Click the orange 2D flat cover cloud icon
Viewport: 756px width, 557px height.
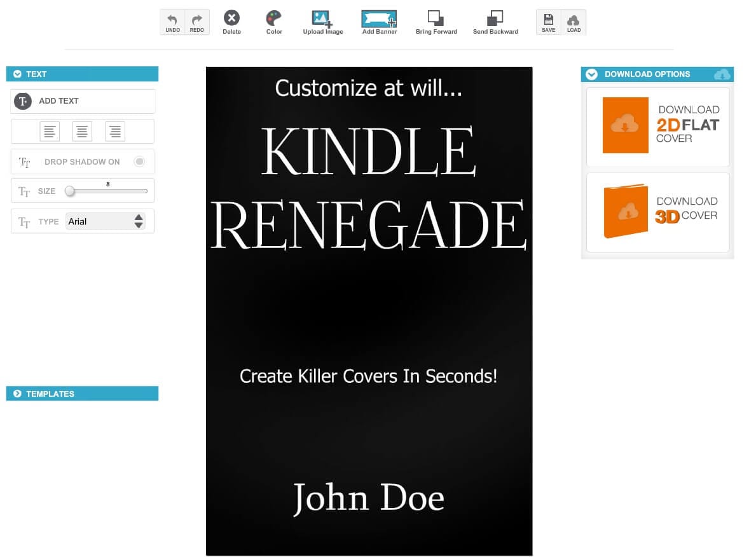point(626,125)
